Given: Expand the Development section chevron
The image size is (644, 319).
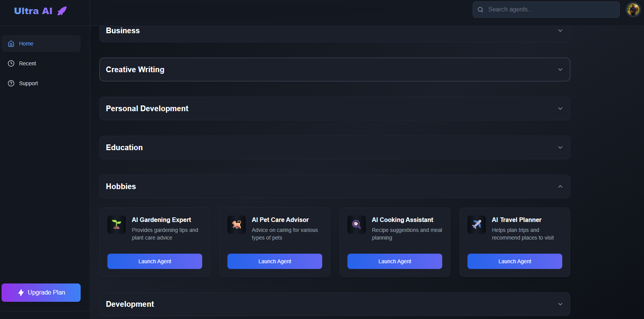Looking at the screenshot, I should coord(560,304).
